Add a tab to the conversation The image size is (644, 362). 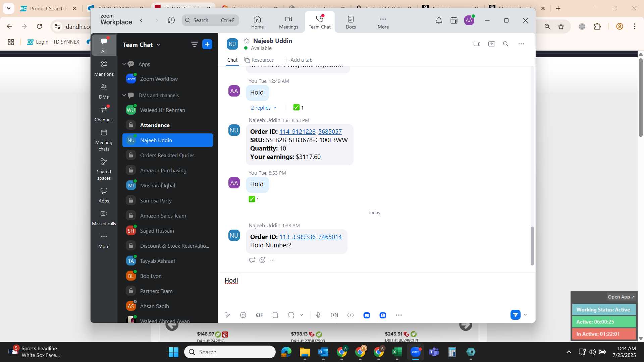[x=298, y=60]
